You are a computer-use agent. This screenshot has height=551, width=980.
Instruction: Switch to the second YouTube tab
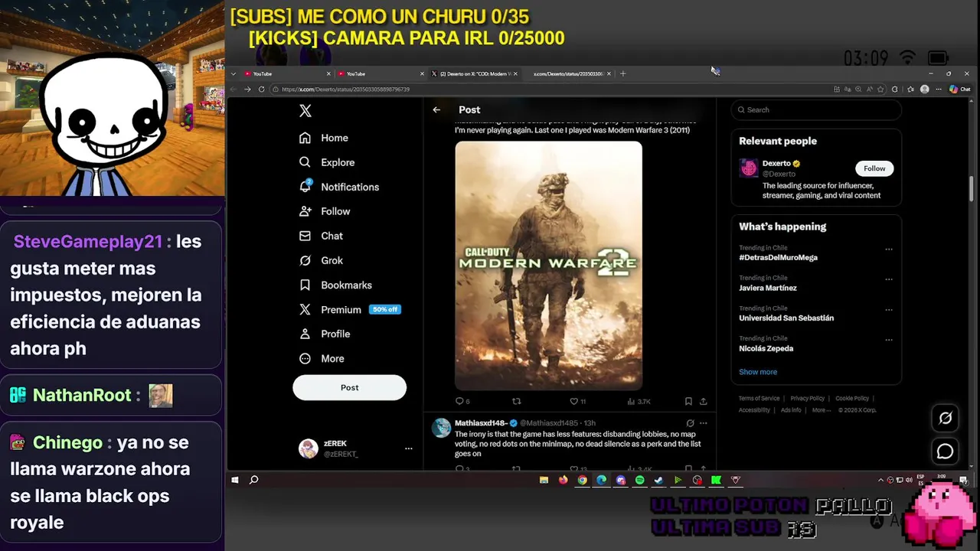[x=380, y=73]
